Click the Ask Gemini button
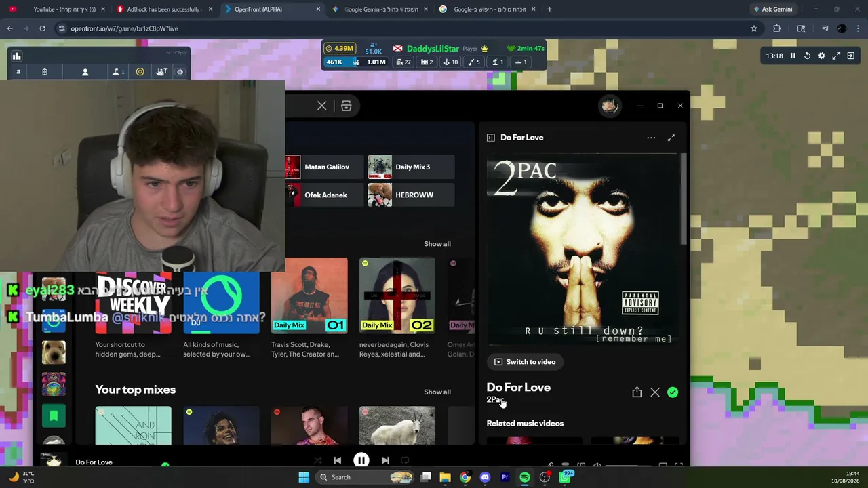The image size is (868, 488). pyautogui.click(x=773, y=9)
